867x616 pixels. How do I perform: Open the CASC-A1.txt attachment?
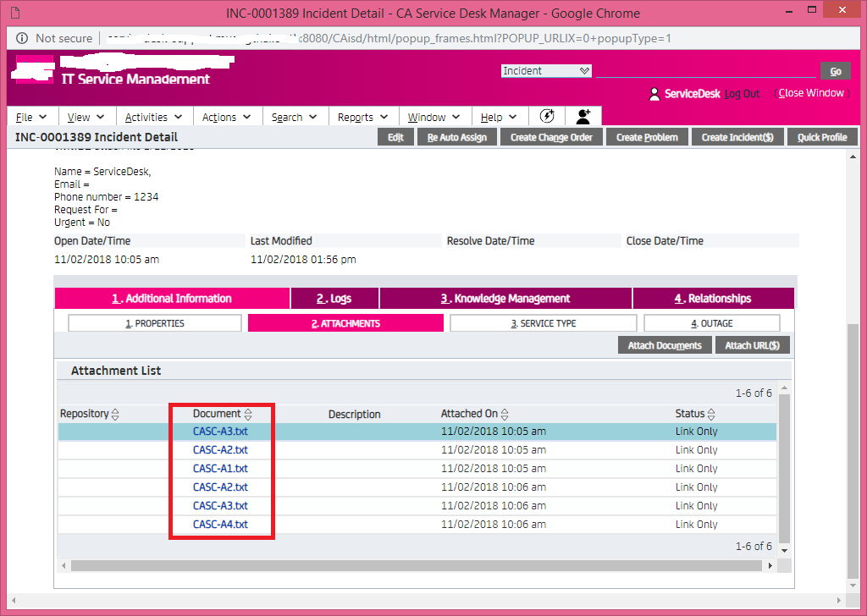(x=220, y=469)
